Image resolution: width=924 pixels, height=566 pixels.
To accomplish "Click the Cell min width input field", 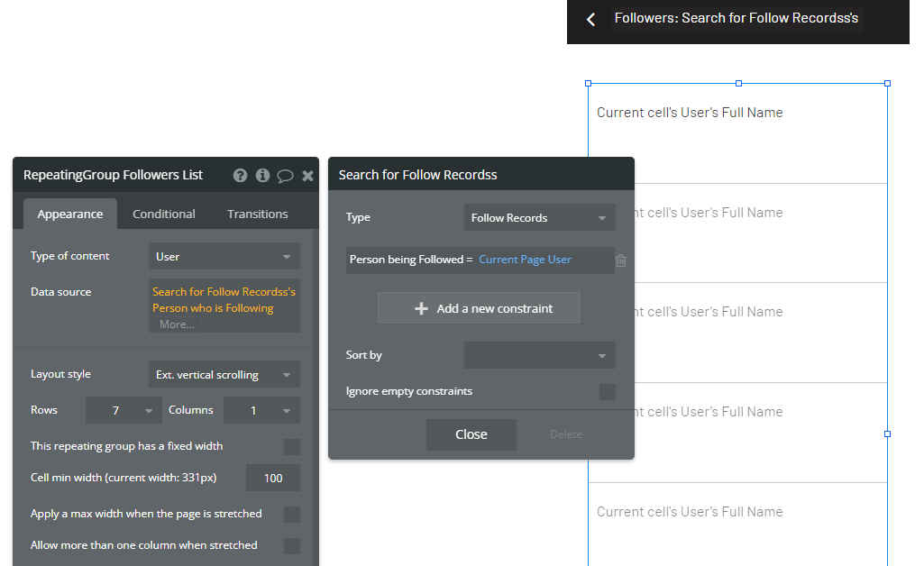I will [272, 479].
